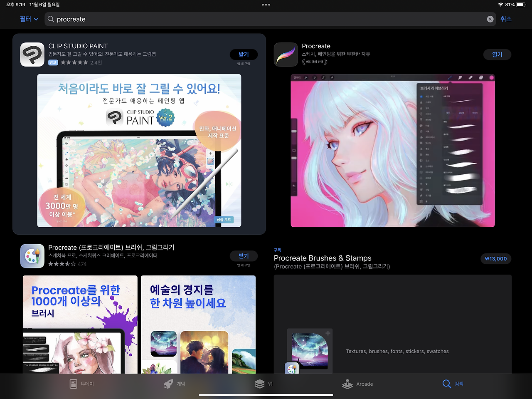Click the CLIP STUDIO PAINT title

click(x=78, y=46)
